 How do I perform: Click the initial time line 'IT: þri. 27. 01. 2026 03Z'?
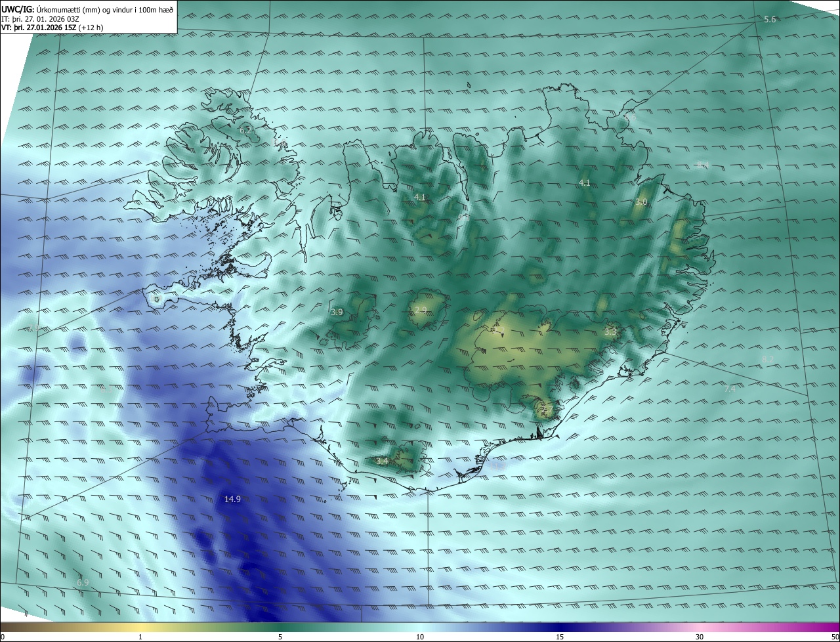[41, 18]
